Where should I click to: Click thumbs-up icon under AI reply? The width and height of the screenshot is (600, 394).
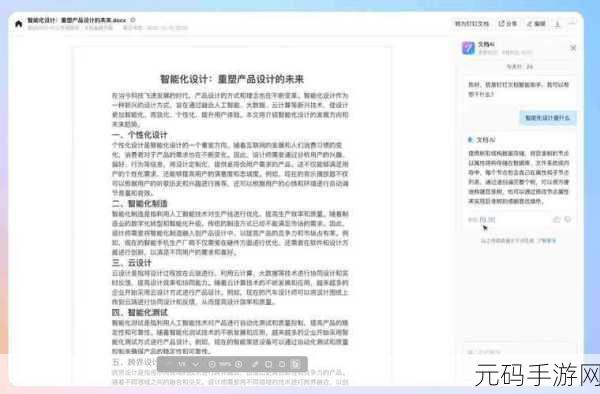coord(557,219)
